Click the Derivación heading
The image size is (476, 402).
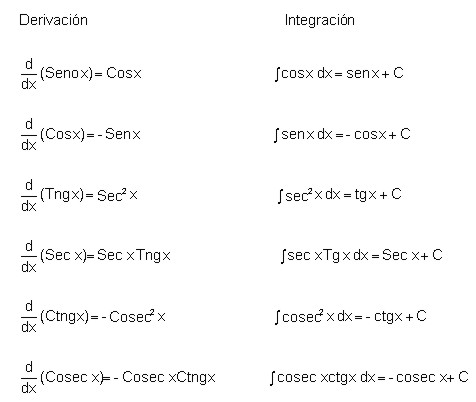coord(53,20)
